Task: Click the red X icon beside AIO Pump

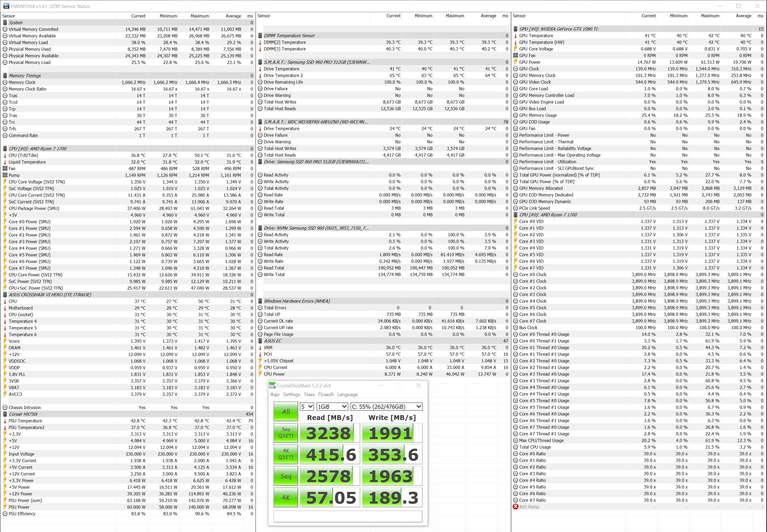Action: [515, 507]
